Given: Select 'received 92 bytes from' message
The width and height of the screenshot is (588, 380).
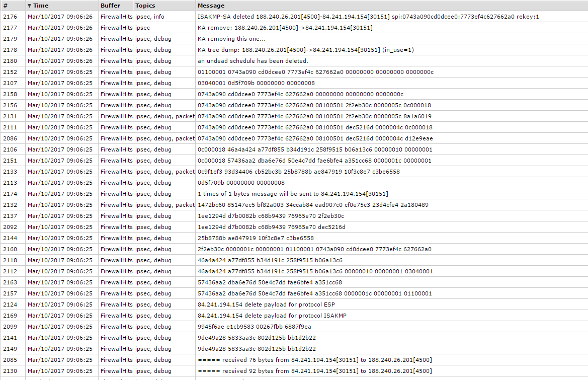Looking at the screenshot, I should pos(315,370).
